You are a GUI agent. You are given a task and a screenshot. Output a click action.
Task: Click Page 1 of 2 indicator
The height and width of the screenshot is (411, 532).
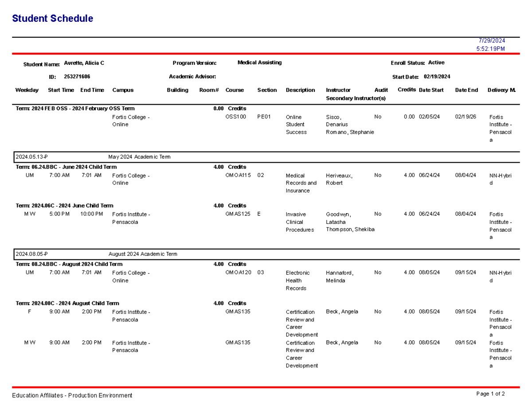[x=491, y=394]
